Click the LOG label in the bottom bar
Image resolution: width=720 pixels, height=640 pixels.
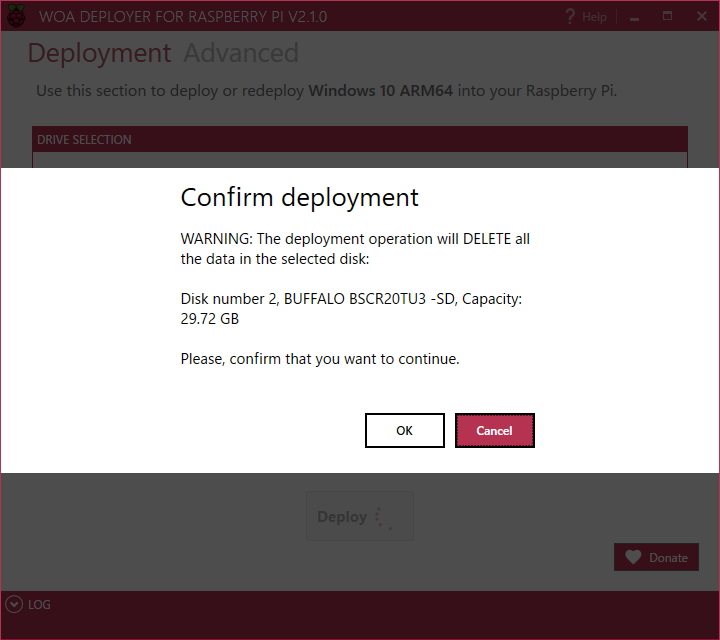(39, 605)
